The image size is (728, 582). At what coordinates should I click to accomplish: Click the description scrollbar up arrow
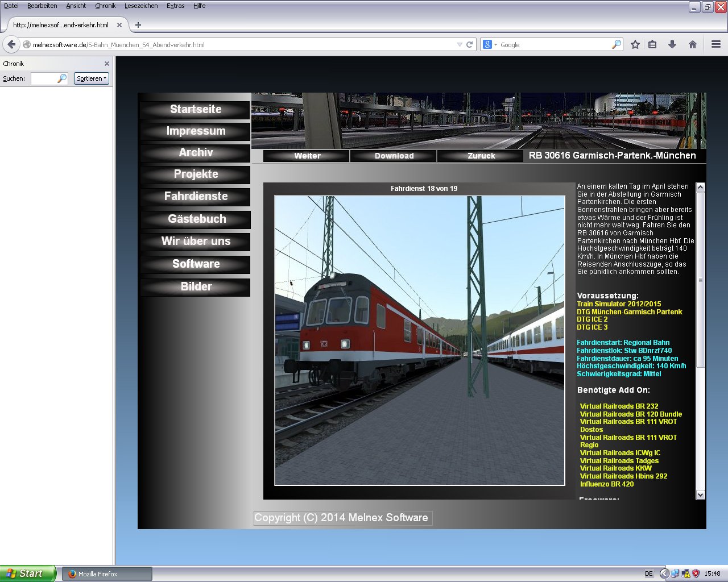(x=700, y=187)
